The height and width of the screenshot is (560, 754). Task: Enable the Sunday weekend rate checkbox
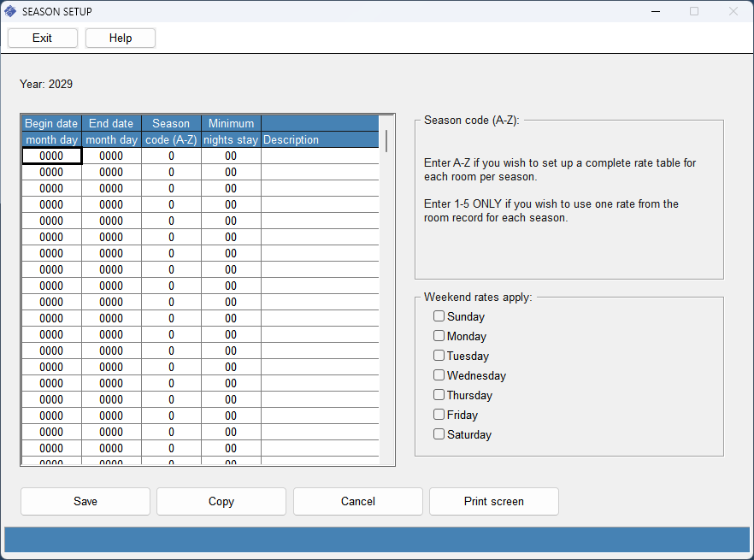tap(439, 316)
